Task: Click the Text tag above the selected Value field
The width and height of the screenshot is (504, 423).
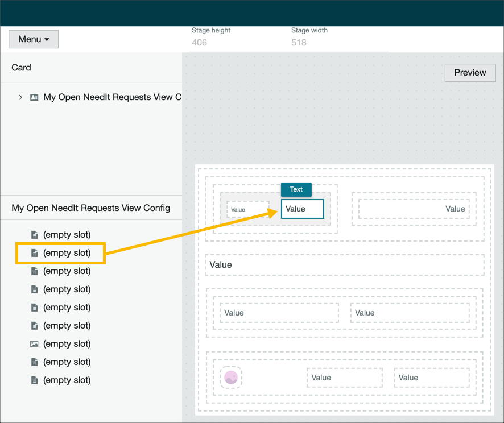Action: click(296, 189)
